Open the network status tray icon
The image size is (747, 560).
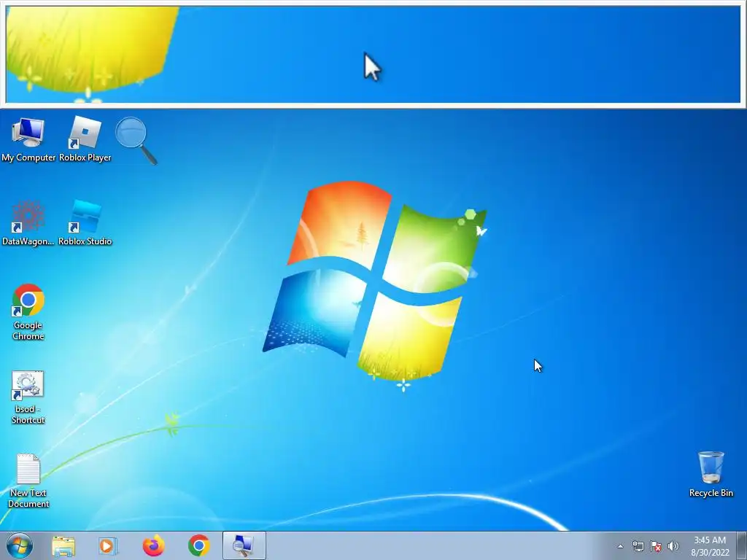(638, 546)
